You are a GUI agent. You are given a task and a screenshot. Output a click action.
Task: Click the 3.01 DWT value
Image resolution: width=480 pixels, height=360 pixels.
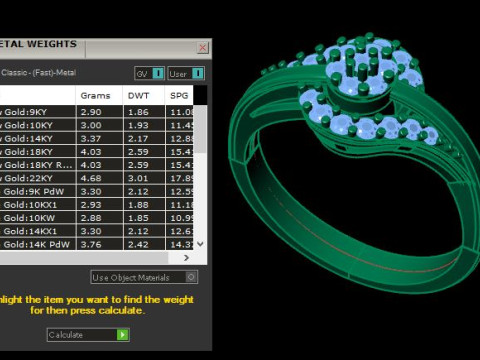[138, 178]
